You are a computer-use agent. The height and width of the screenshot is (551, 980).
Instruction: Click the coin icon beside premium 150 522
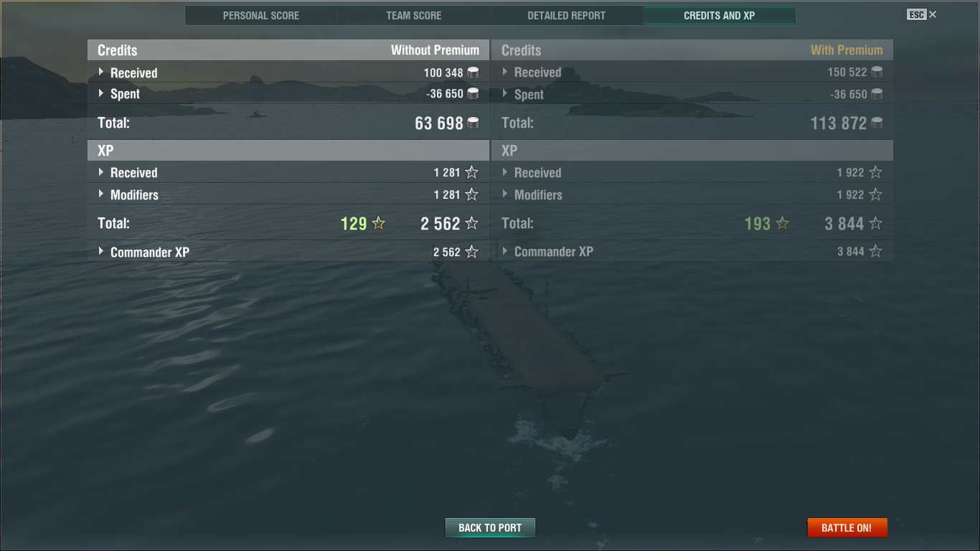tap(877, 72)
